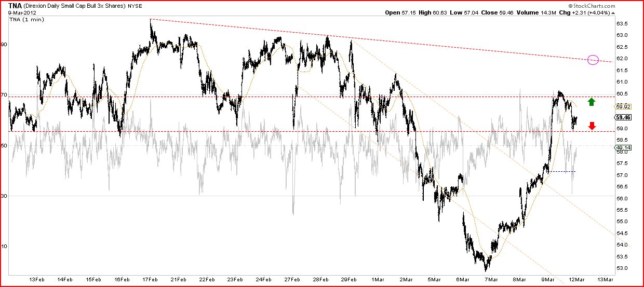Viewport: 644px width, 287px height.
Task: Select the 17Feb date on time axis
Action: (x=150, y=279)
